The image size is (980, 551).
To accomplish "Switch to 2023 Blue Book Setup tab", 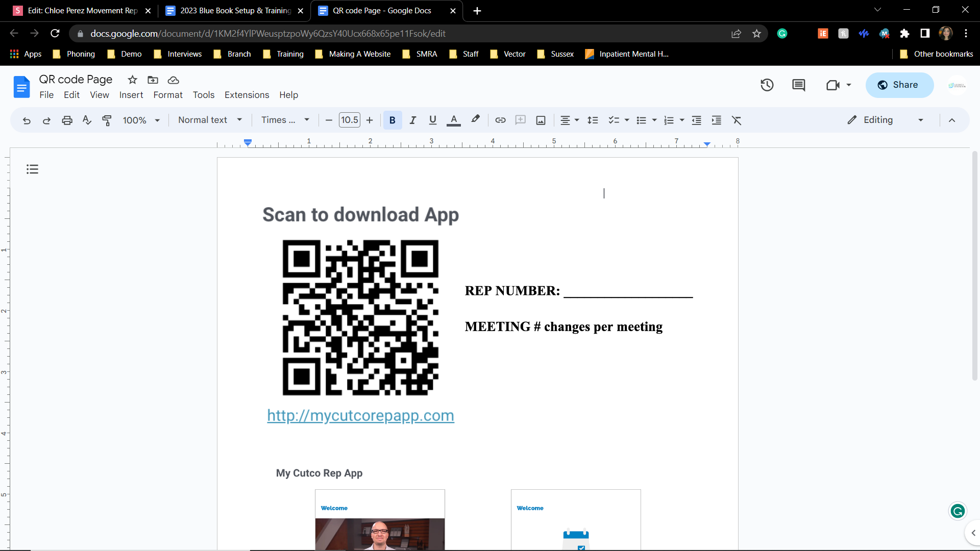I will (x=234, y=11).
